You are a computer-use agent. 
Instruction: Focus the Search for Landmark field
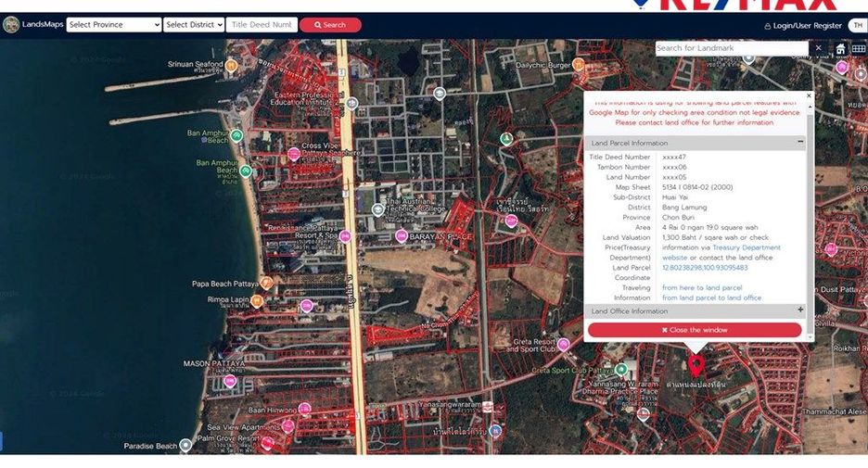click(x=732, y=48)
